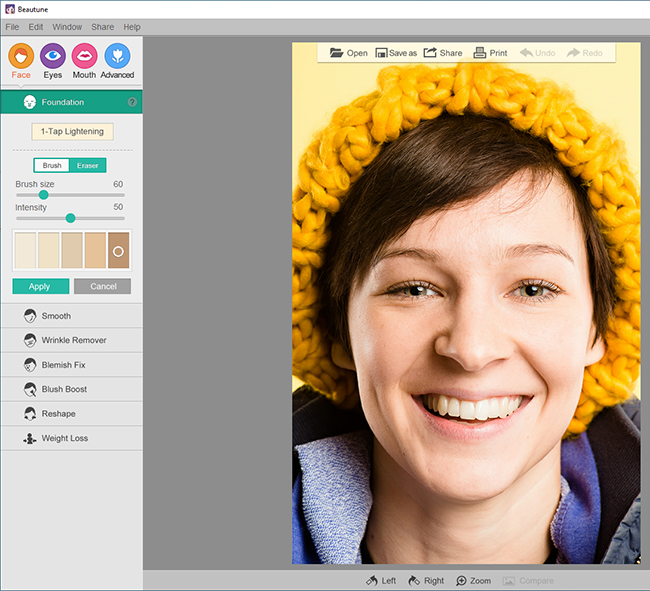
Task: Switch to the Eyes tool category
Action: point(53,58)
